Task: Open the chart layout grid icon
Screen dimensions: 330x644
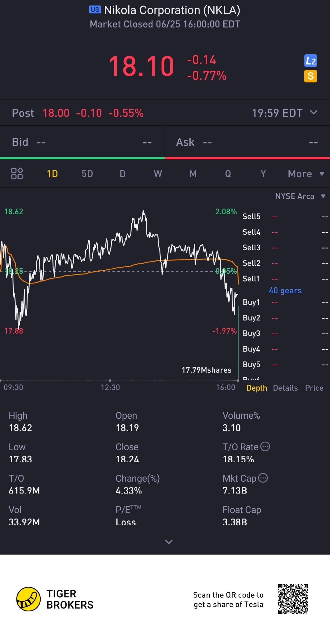Action: [17, 173]
